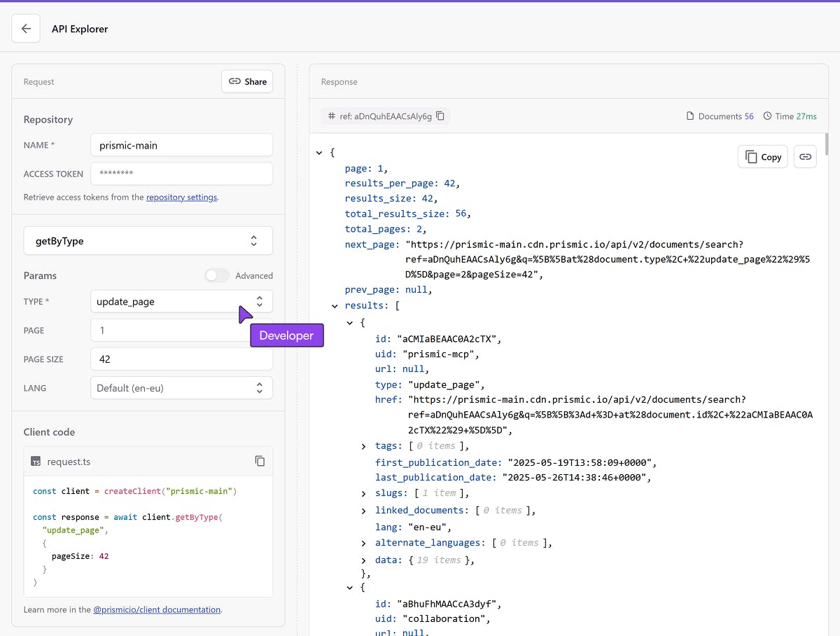Open the getByType method dropdown
Screen dimensions: 840x636
(x=148, y=241)
